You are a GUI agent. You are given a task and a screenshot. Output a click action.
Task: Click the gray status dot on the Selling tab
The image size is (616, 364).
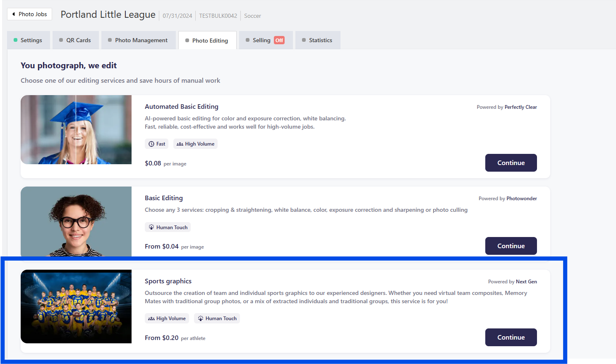[248, 40]
